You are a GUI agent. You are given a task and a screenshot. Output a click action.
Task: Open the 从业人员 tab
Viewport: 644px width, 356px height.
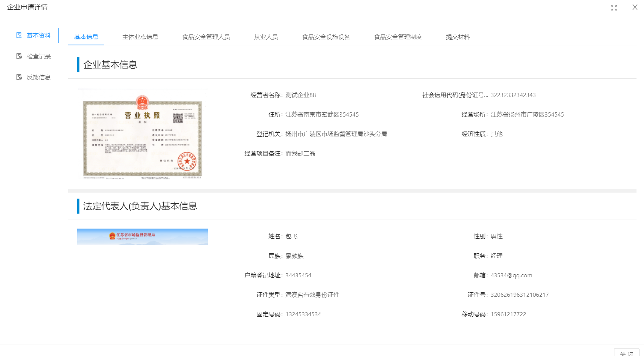click(266, 37)
